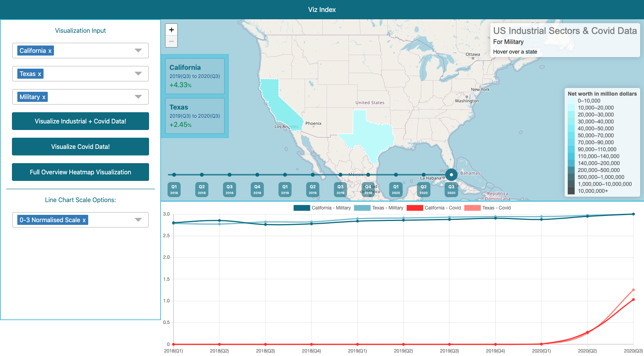Click the 200,000–500,000 legend color swatch
Image resolution: width=644 pixels, height=356 pixels.
pos(571,170)
